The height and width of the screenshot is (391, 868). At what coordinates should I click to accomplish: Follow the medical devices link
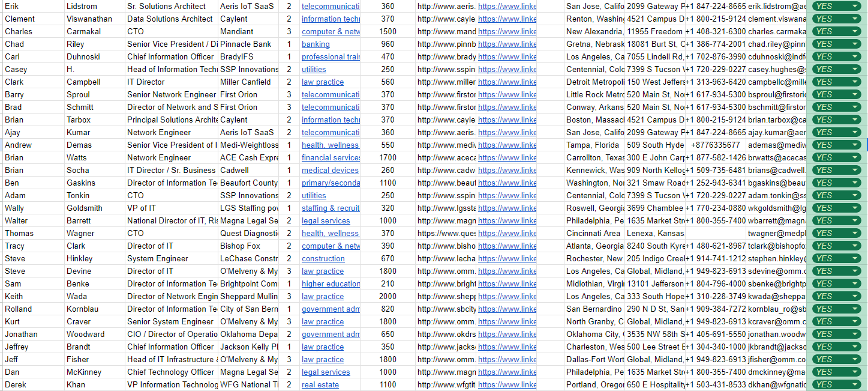pos(330,170)
